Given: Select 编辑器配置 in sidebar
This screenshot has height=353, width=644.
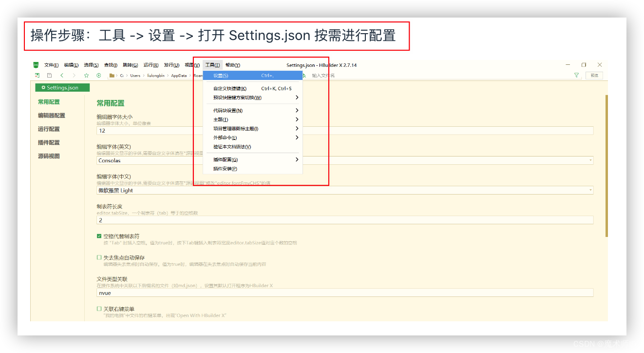Looking at the screenshot, I should click(x=52, y=116).
